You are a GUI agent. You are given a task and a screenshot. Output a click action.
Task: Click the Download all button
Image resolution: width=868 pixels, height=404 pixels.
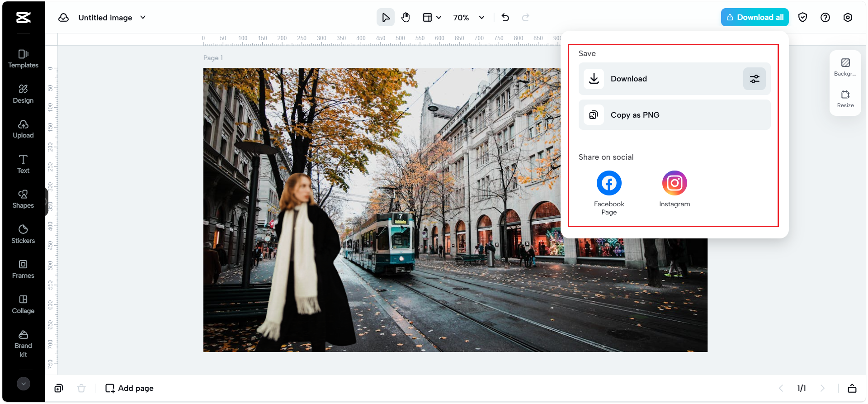(x=755, y=17)
